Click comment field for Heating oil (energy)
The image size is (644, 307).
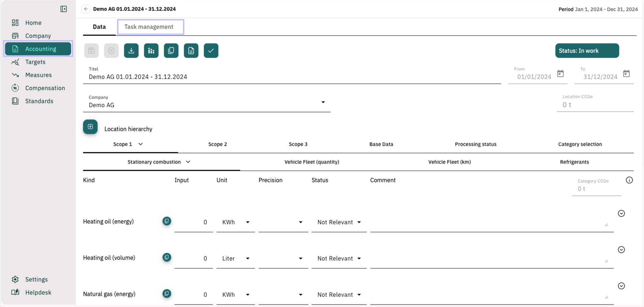[x=492, y=222]
